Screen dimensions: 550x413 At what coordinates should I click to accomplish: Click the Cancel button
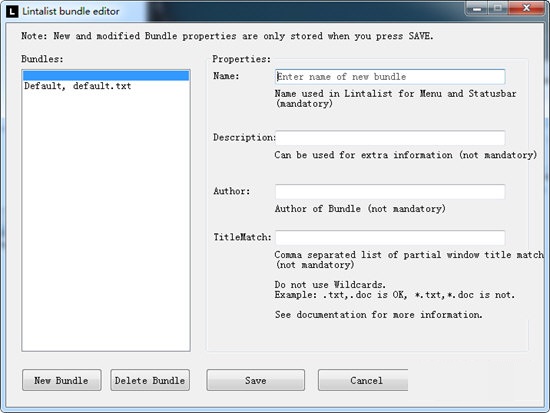pyautogui.click(x=363, y=380)
